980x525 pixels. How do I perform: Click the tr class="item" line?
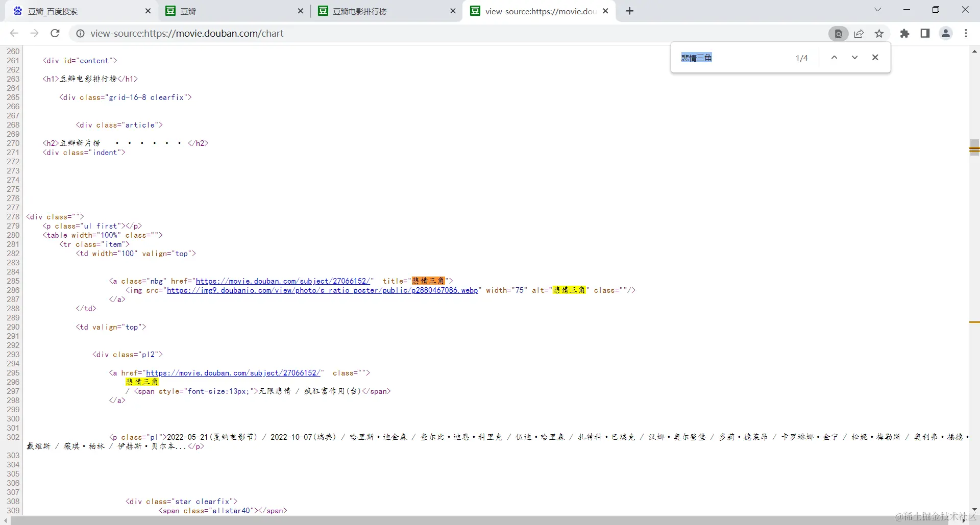pos(94,244)
